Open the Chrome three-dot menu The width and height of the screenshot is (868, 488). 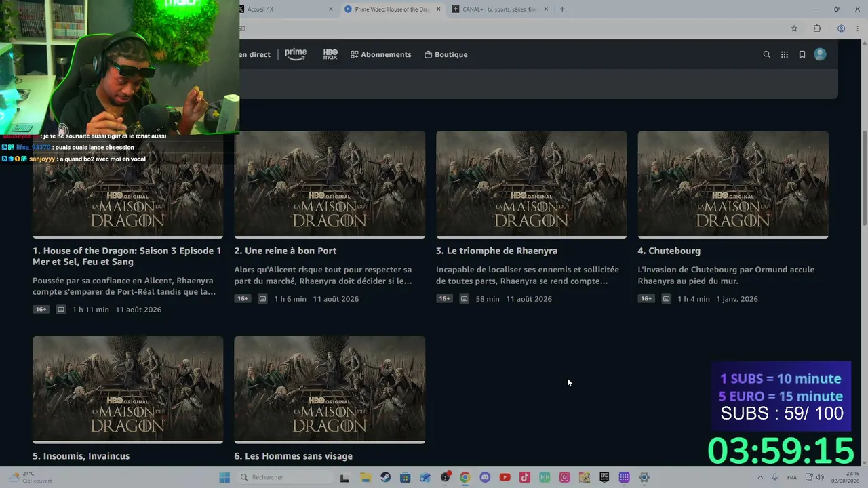(x=856, y=28)
